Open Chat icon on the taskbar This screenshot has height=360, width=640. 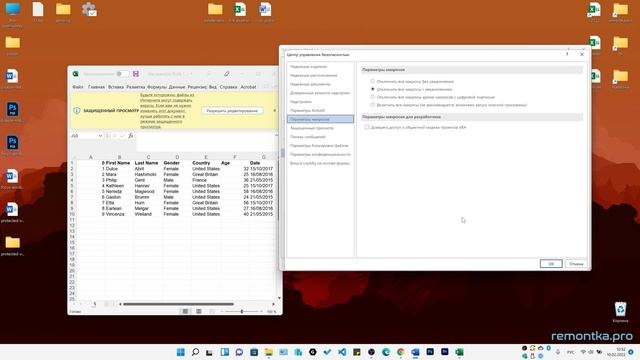[239, 352]
